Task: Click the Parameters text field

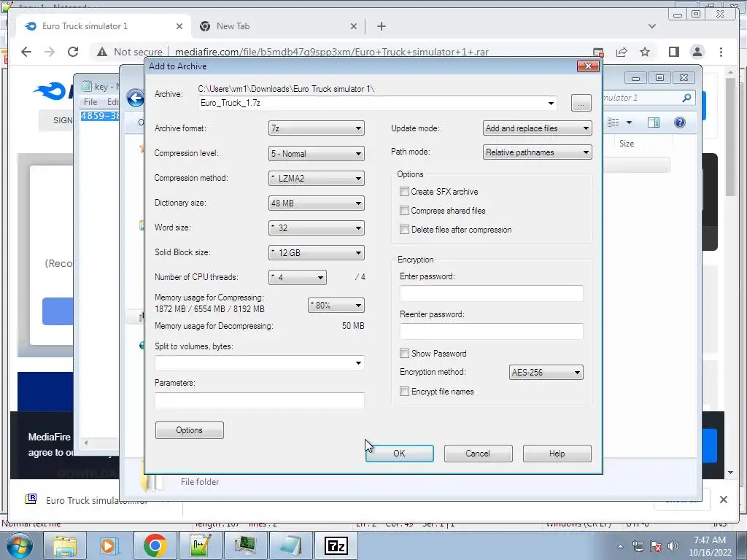Action: [x=260, y=400]
